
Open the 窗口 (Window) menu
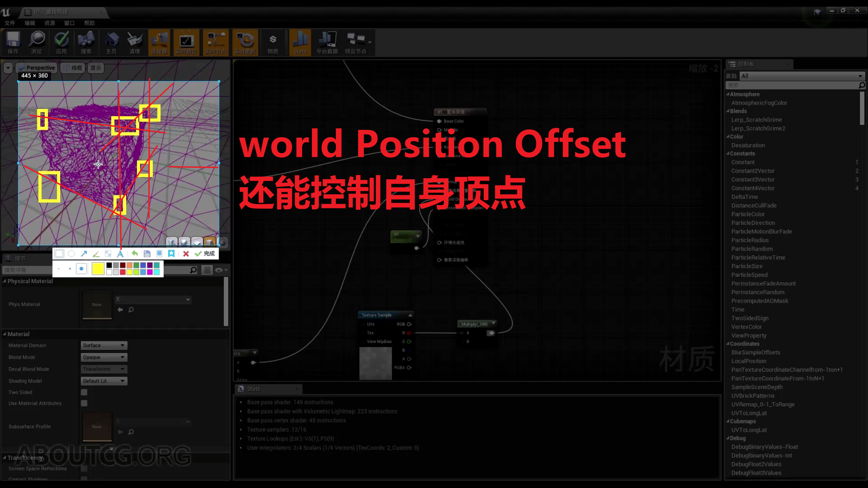click(69, 23)
